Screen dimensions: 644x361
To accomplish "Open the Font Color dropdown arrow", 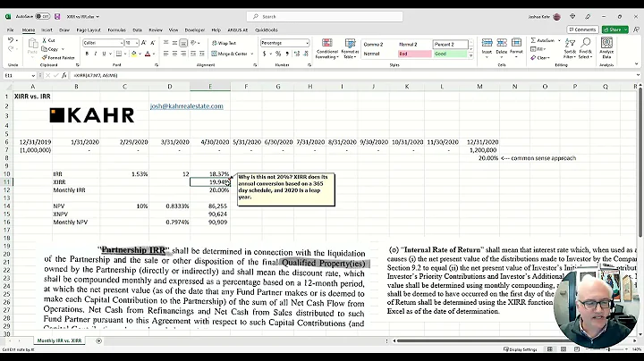I will click(154, 54).
